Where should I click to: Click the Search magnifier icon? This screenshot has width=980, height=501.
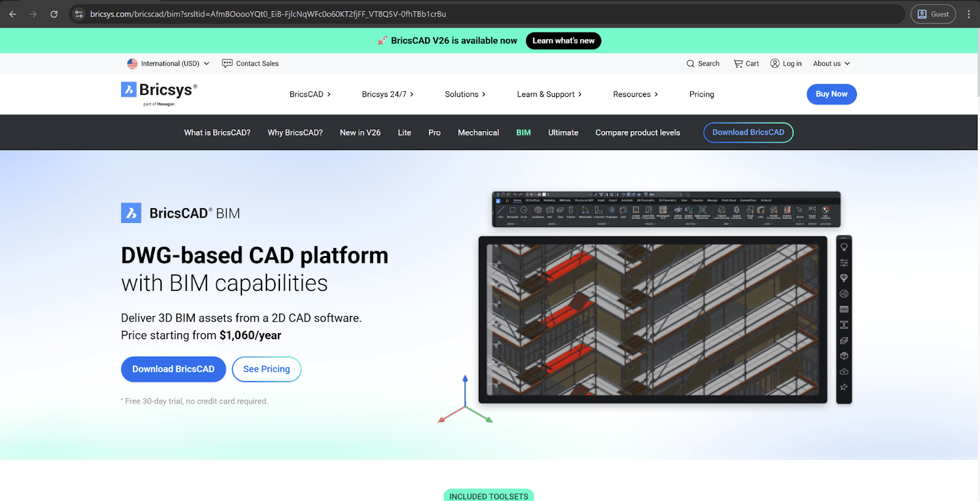click(690, 64)
